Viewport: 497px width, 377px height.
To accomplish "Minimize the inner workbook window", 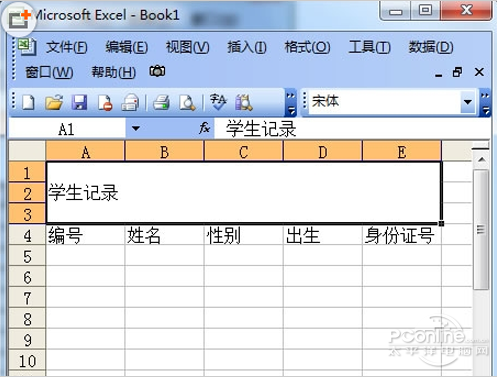I will point(438,75).
